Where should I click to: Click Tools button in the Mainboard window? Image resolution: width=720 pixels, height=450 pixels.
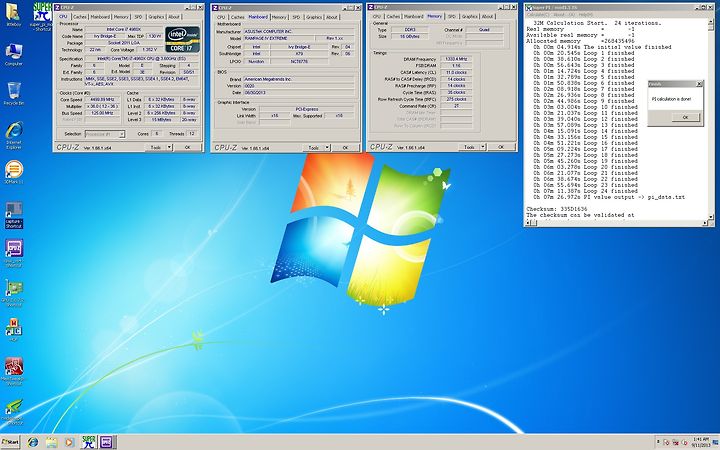tap(314, 148)
